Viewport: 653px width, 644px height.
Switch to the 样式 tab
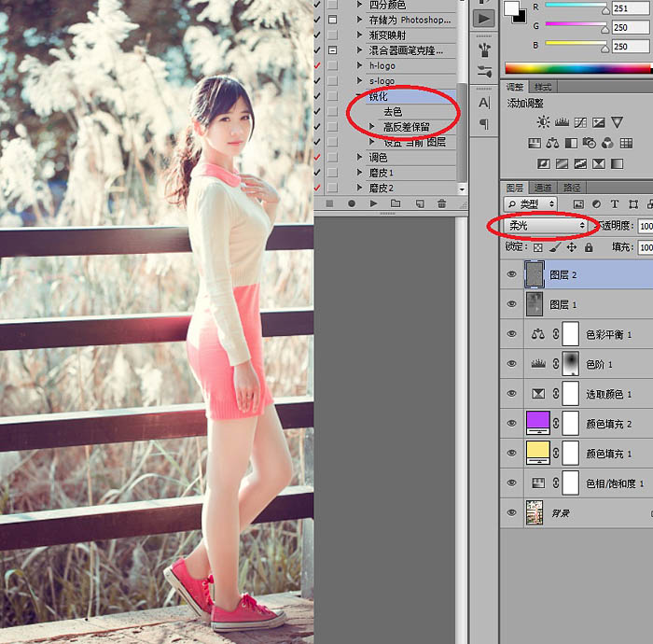543,87
